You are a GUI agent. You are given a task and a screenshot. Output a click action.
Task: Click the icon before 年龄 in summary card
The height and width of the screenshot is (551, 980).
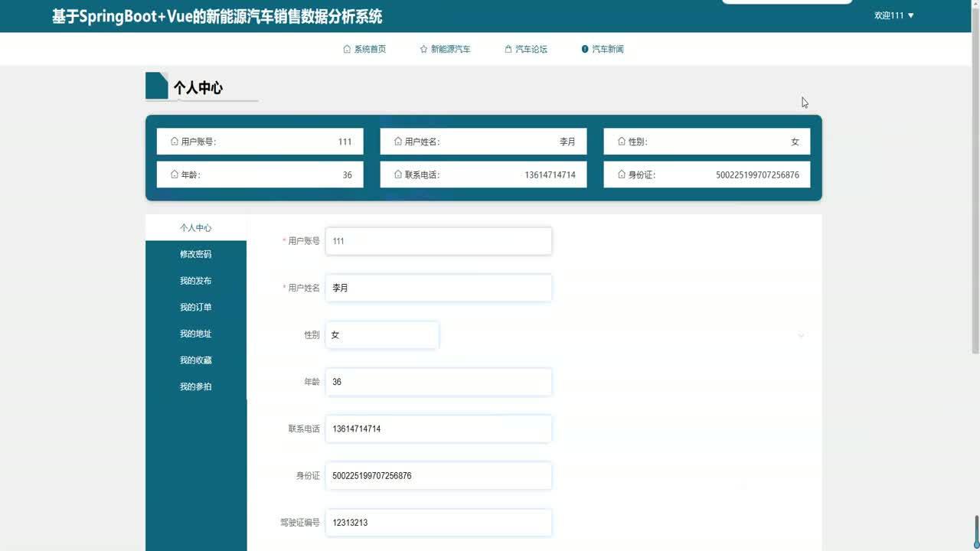click(x=175, y=174)
